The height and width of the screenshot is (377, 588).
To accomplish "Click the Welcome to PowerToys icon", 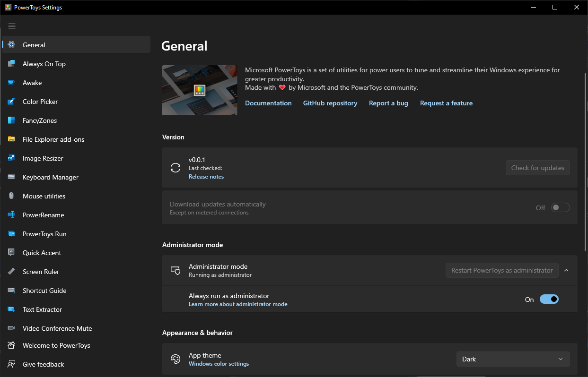I will 11,345.
